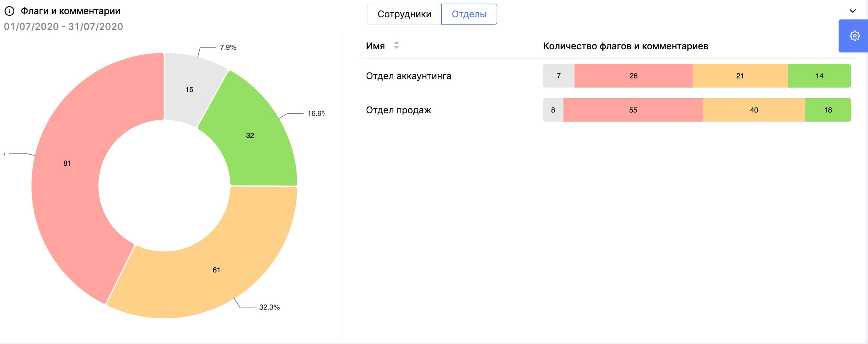
Task: Sort the Имя column using arrows icon
Action: [x=396, y=46]
